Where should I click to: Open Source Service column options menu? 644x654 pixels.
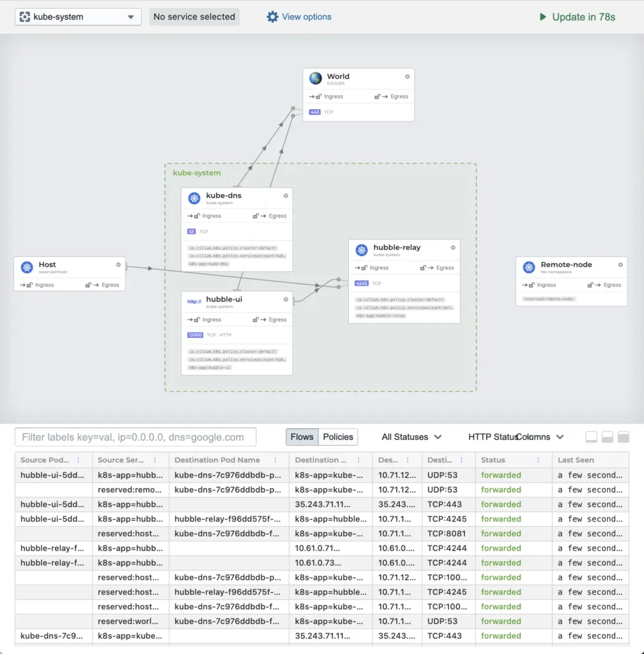click(155, 460)
